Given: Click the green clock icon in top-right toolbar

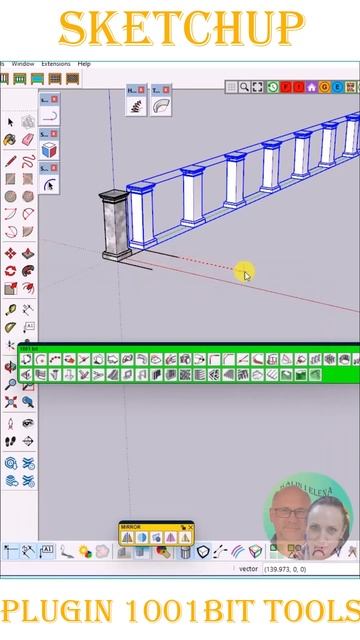Looking at the screenshot, I should click(273, 87).
